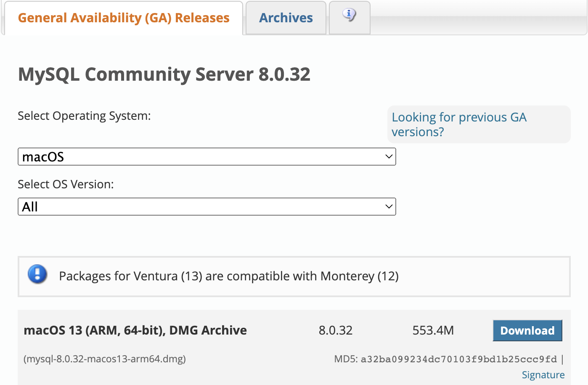Click the Select OS Version label
The height and width of the screenshot is (385, 588).
pos(66,185)
